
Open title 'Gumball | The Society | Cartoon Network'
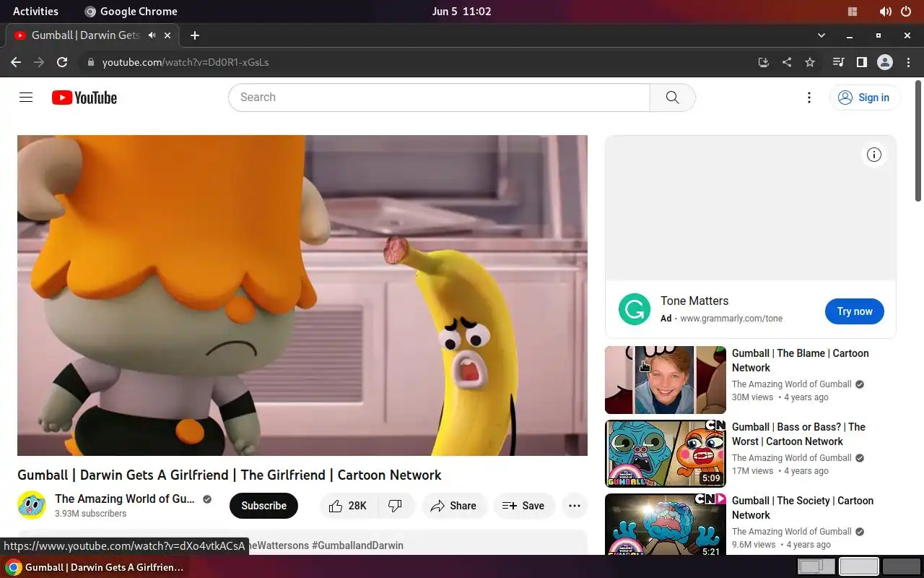coord(803,508)
